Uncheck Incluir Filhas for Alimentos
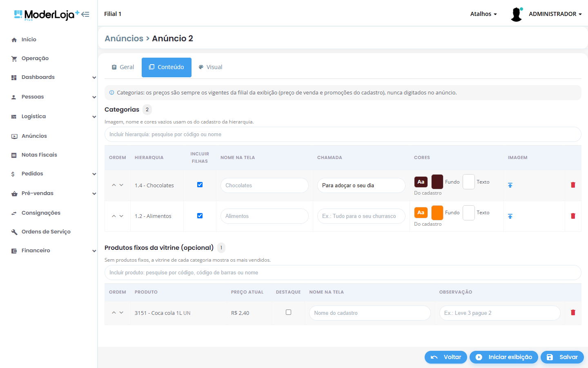 [200, 216]
